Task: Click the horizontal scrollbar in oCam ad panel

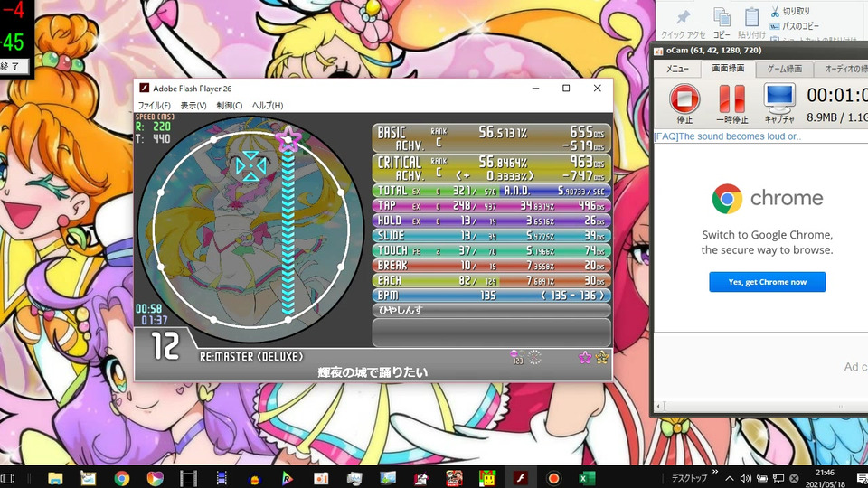Action: [761, 407]
